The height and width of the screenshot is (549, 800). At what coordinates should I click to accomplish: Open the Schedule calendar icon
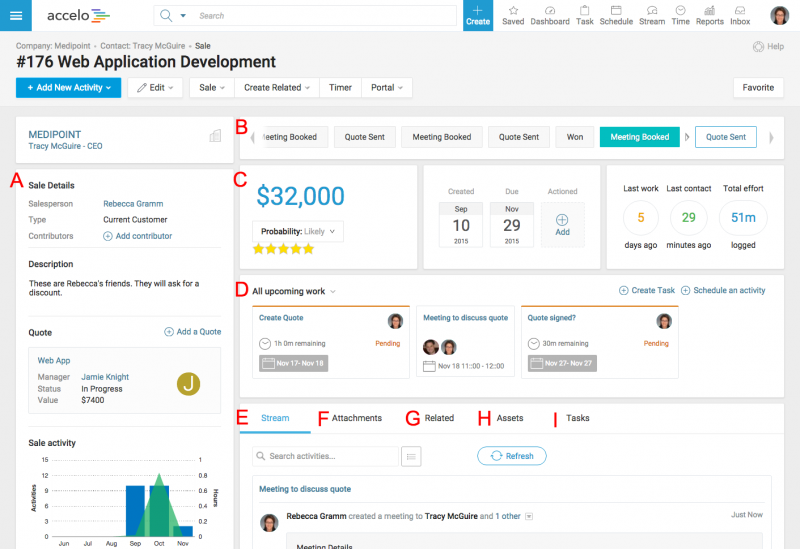tap(616, 10)
